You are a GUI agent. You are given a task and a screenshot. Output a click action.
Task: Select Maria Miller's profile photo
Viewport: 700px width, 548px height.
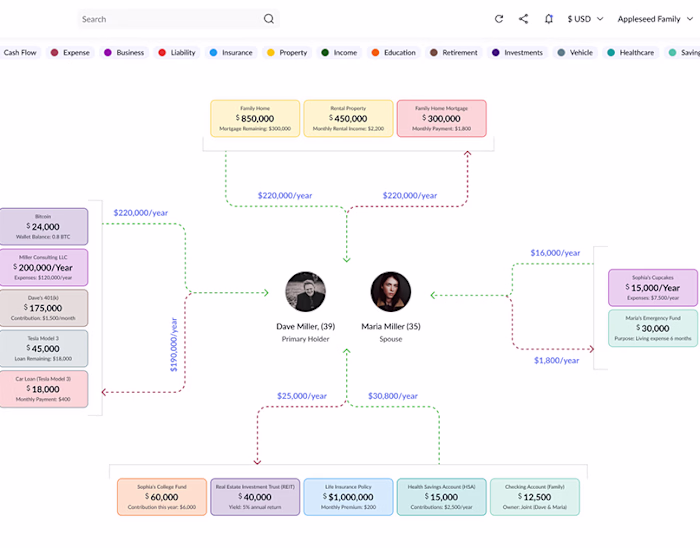[x=391, y=291]
